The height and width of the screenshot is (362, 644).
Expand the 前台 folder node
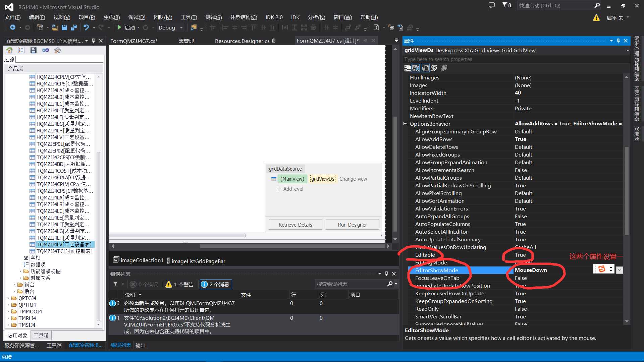point(14,285)
